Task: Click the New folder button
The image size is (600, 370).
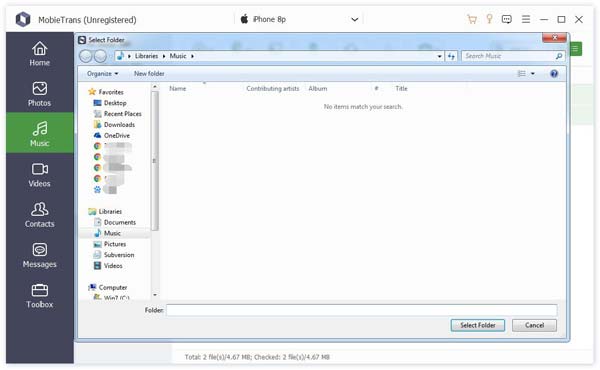Action: pyautogui.click(x=149, y=73)
